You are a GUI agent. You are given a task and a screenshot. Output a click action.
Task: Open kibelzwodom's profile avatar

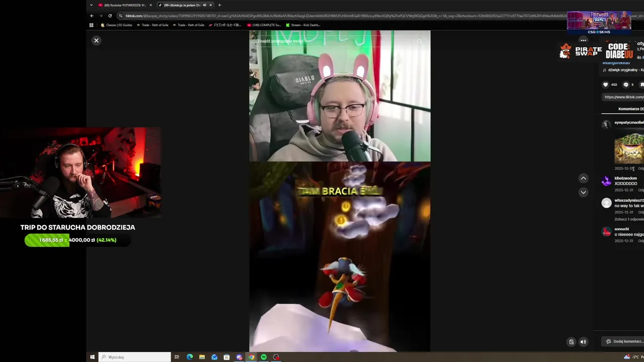[x=606, y=181]
